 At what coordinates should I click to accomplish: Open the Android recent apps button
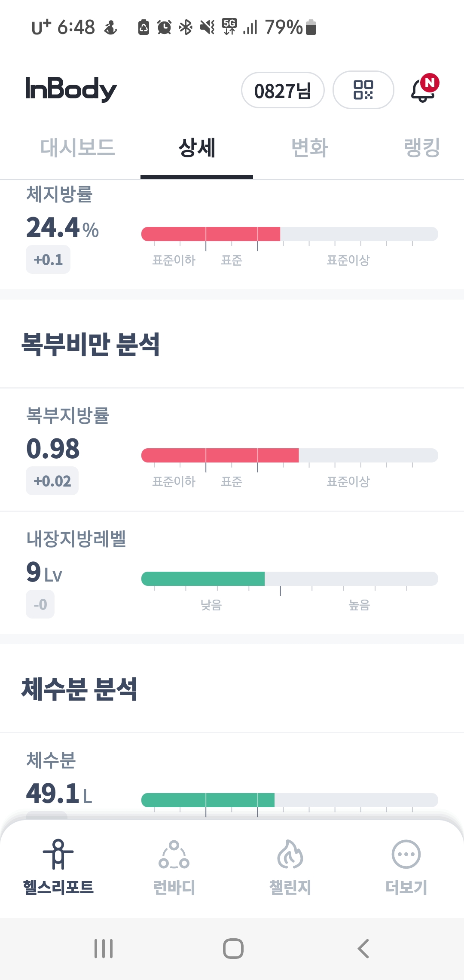click(x=104, y=949)
